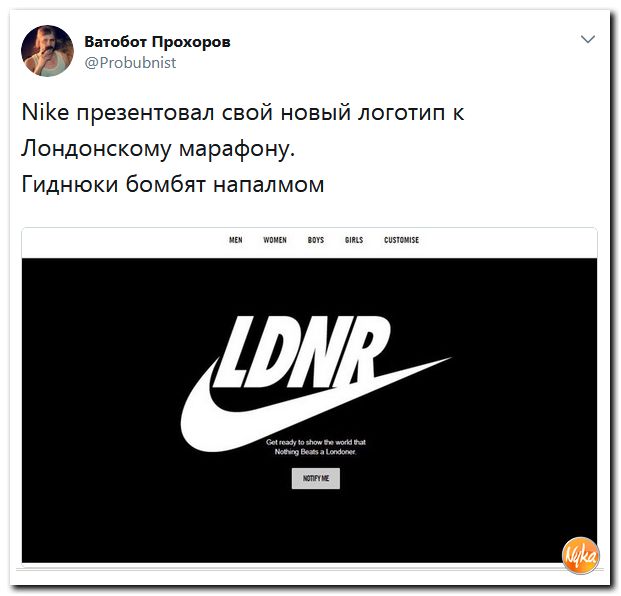Image resolution: width=621 pixels, height=596 pixels.
Task: Expand the tweet options chevron
Action: pyautogui.click(x=588, y=39)
